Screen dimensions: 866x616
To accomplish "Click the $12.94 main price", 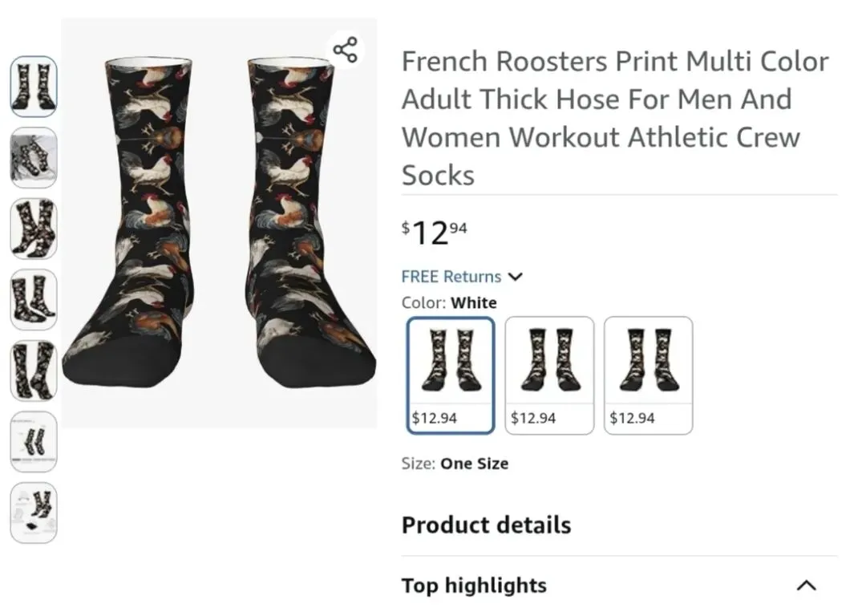I will click(x=435, y=233).
